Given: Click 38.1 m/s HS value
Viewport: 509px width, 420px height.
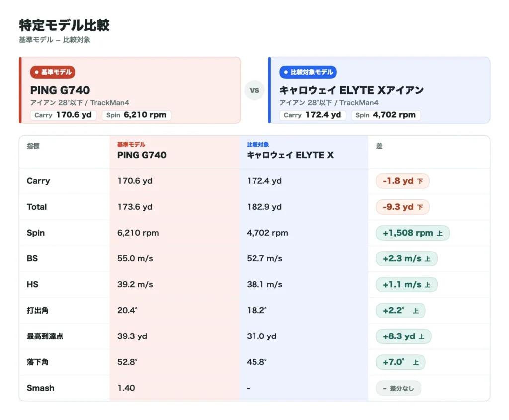Looking at the screenshot, I should pos(264,285).
